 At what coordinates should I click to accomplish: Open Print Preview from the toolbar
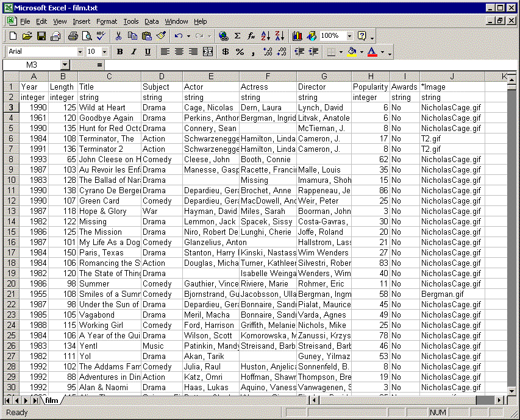click(87, 36)
